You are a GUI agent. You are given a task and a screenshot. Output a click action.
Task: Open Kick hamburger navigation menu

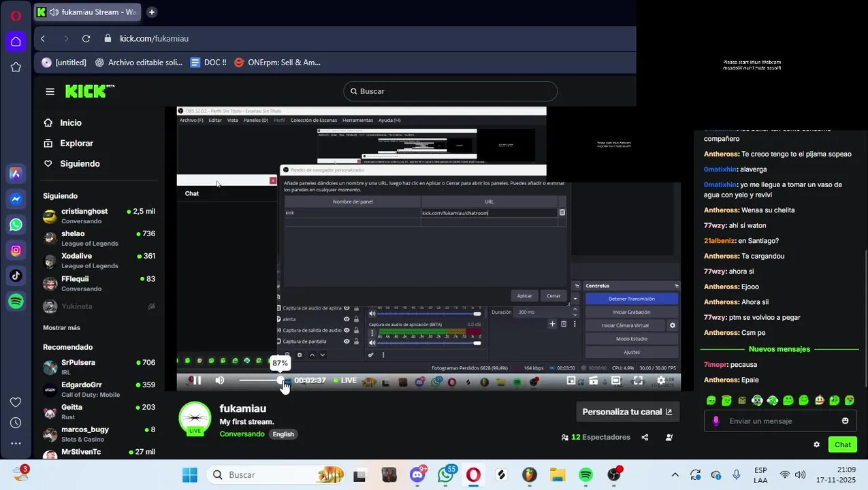(x=50, y=91)
